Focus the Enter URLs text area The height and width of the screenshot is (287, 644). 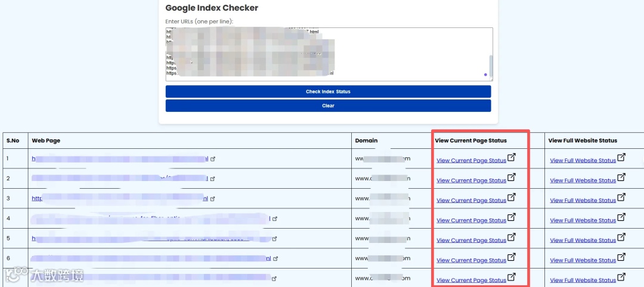pos(329,54)
